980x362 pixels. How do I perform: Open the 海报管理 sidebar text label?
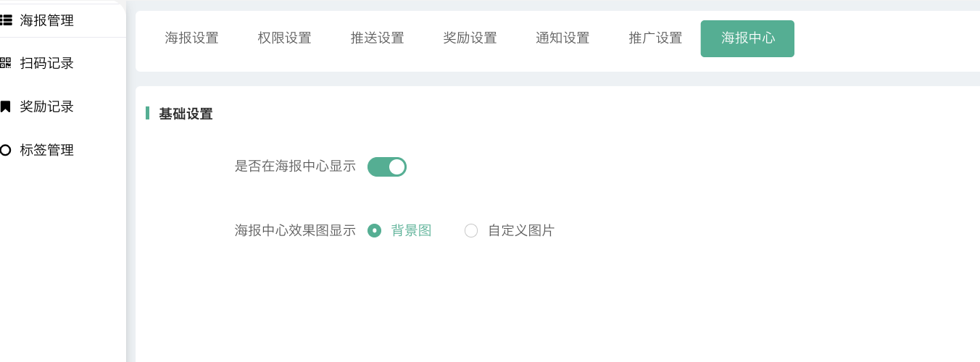[47, 20]
